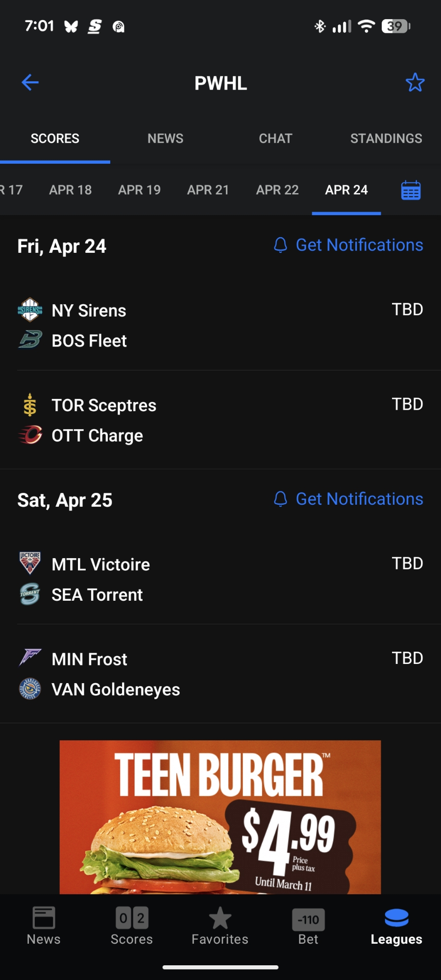Viewport: 441px width, 980px height.
Task: Select the APR 18 date
Action: 71,190
